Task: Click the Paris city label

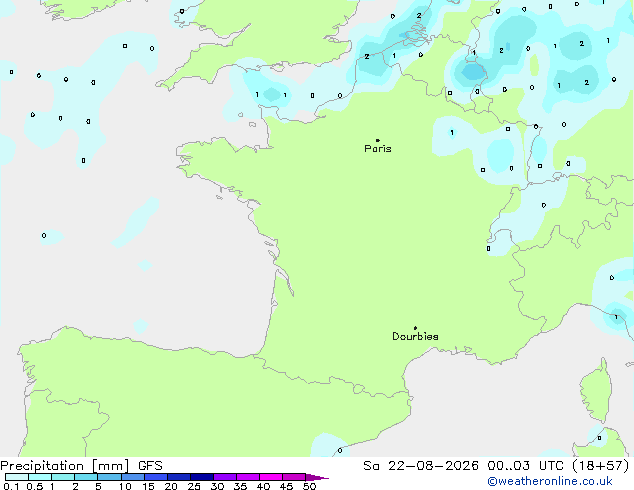Action: pos(378,149)
